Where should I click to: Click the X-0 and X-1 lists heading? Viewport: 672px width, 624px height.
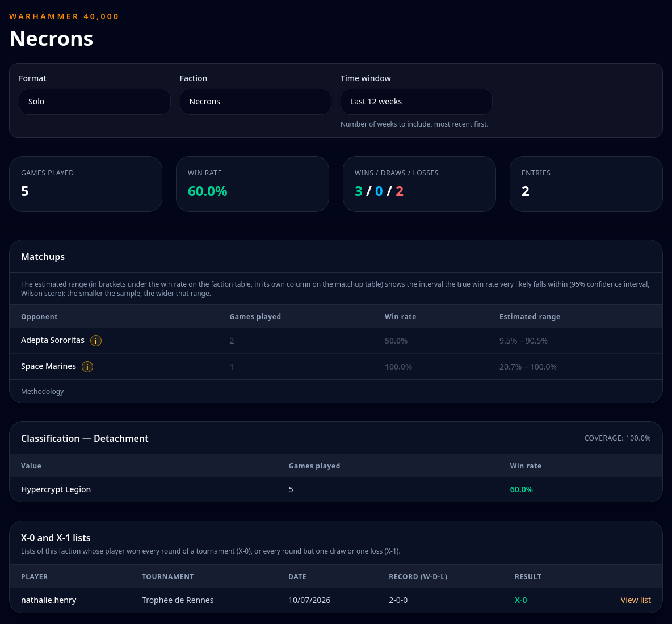(x=56, y=538)
